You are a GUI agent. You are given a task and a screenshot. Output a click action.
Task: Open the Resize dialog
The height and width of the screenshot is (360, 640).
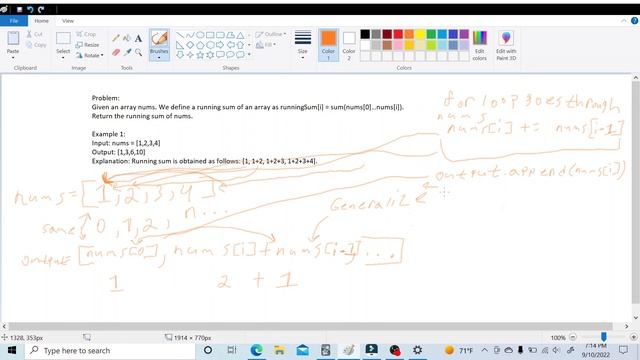(87, 44)
